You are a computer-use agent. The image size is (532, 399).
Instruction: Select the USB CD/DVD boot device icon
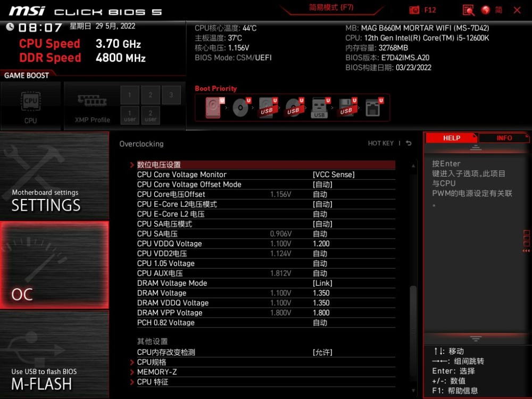tap(294, 107)
